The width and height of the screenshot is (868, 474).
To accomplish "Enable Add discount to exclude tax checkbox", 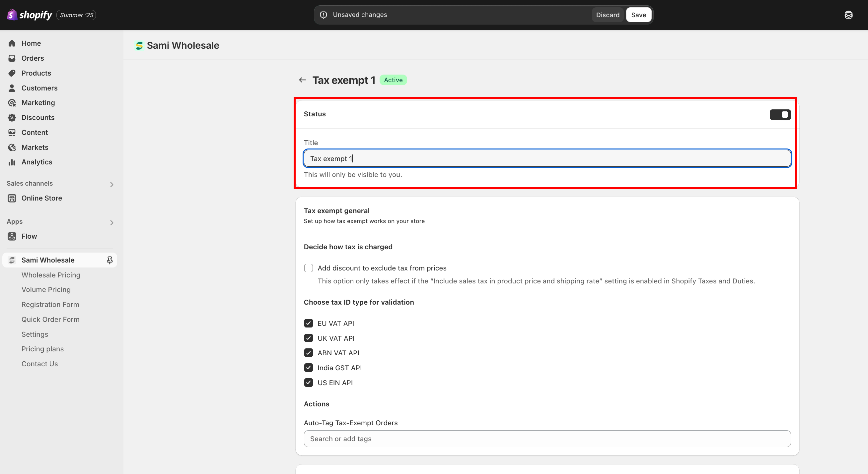I will (x=308, y=268).
